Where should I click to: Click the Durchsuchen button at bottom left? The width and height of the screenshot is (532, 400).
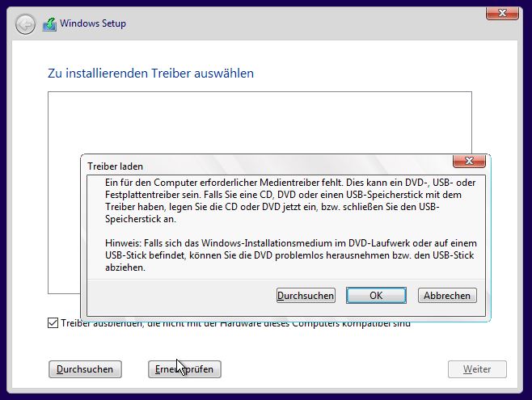[x=85, y=369]
